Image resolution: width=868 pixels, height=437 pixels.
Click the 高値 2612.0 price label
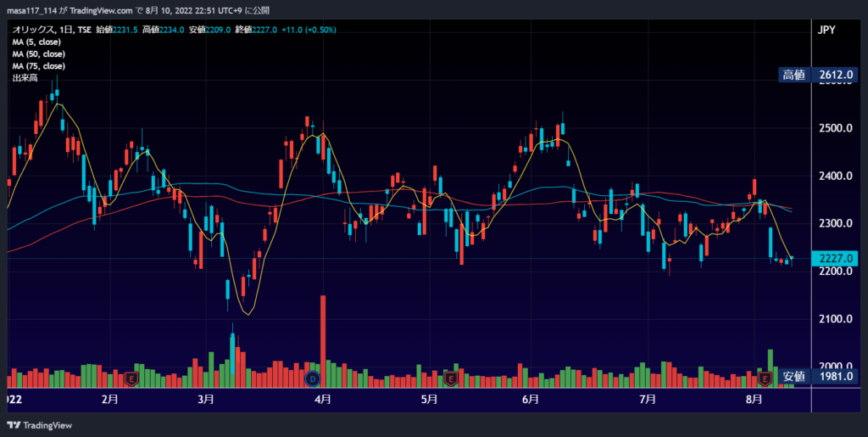click(820, 75)
